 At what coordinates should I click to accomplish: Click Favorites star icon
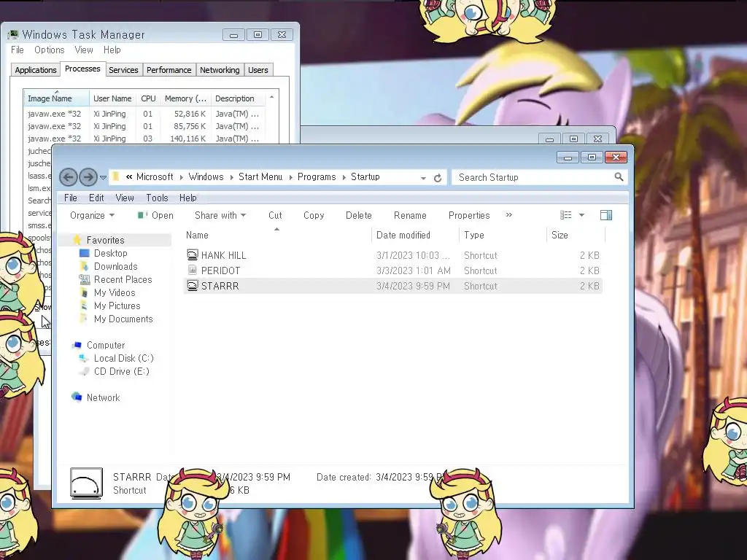point(77,239)
